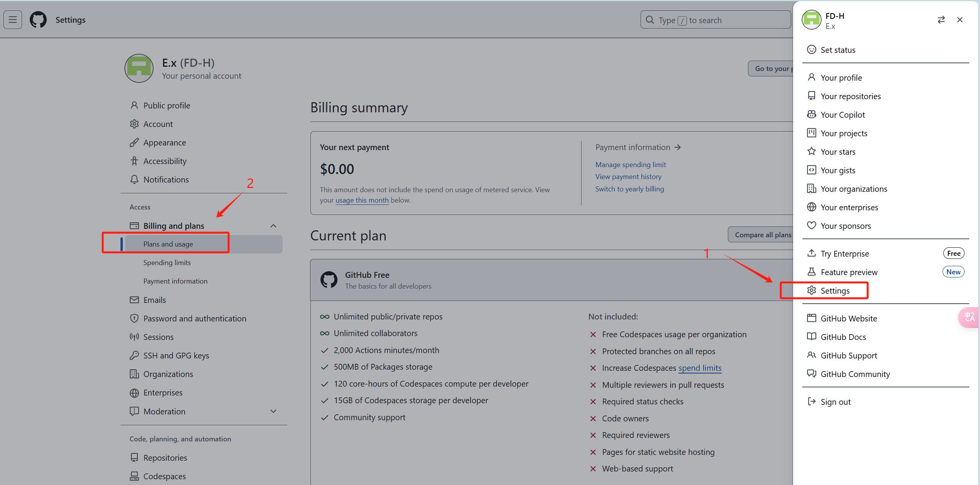The image size is (980, 485).
Task: Open the hamburger navigation menu
Action: click(x=13, y=20)
